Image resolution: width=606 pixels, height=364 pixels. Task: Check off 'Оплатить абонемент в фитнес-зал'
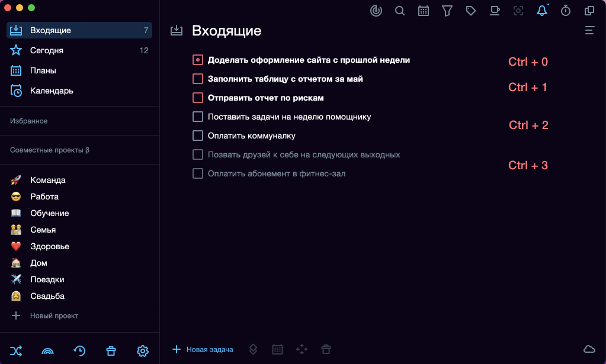tap(198, 173)
